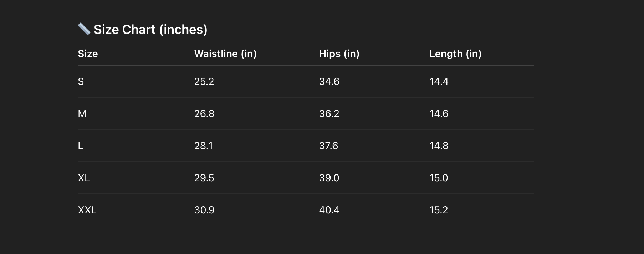The height and width of the screenshot is (254, 644).
Task: Click the Waistline (in) column header
Action: pyautogui.click(x=225, y=54)
